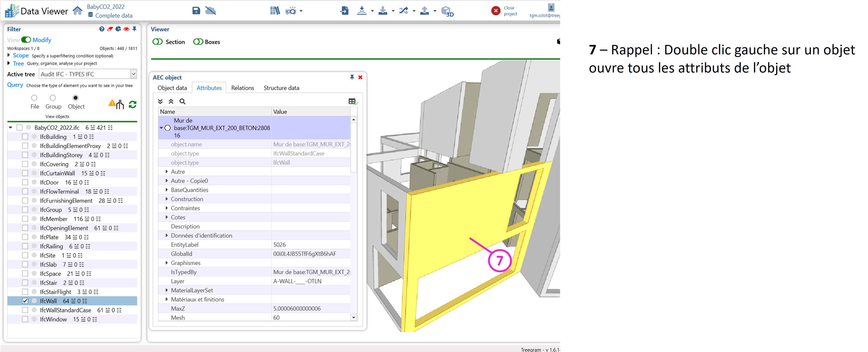This screenshot has width=868, height=352.
Task: Open the Active tree dropdown
Action: click(133, 74)
